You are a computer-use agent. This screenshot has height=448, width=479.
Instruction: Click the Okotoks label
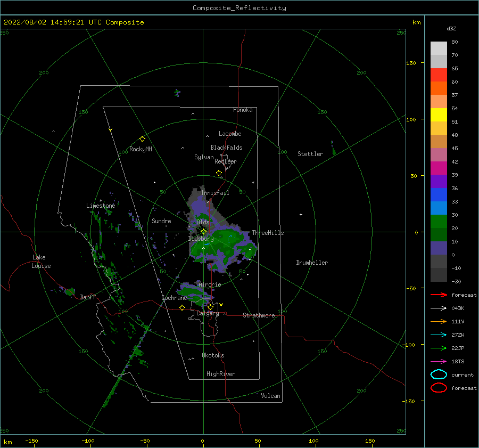[213, 356]
